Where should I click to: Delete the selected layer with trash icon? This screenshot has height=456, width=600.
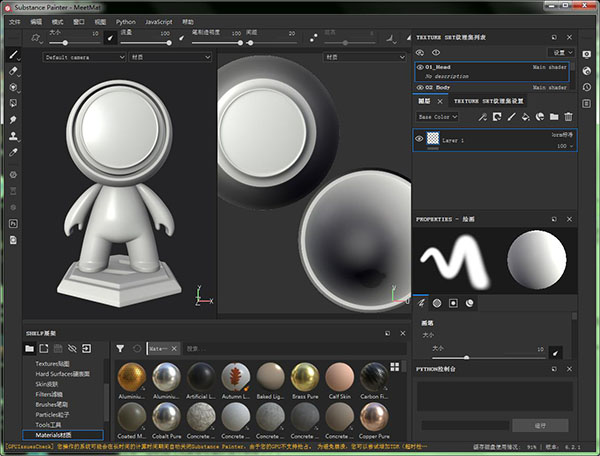tap(568, 117)
